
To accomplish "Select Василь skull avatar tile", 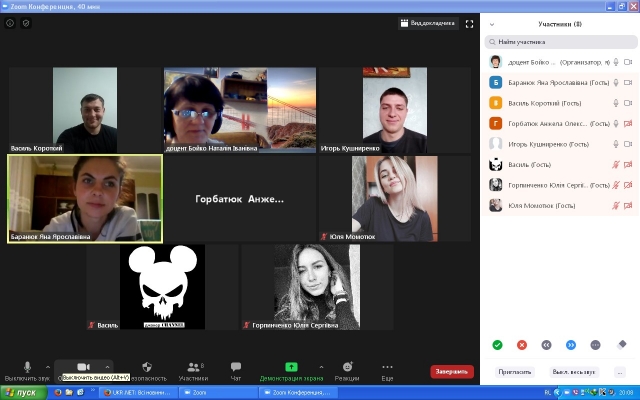I will [x=162, y=287].
